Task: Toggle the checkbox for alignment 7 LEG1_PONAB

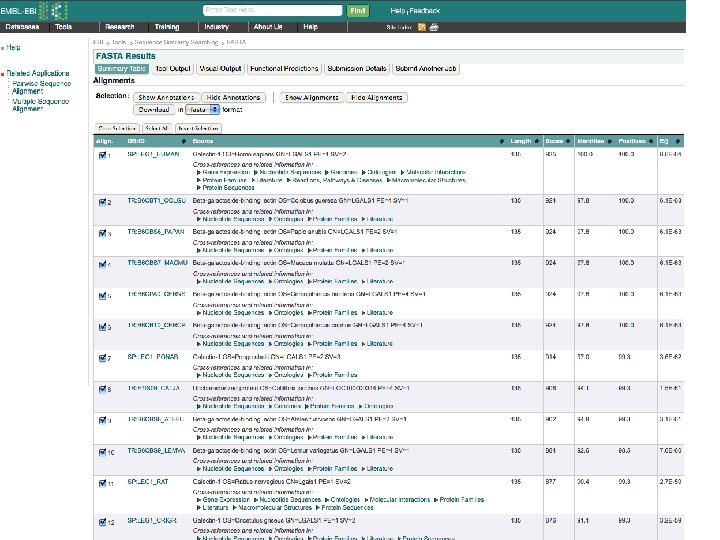Action: coord(102,358)
